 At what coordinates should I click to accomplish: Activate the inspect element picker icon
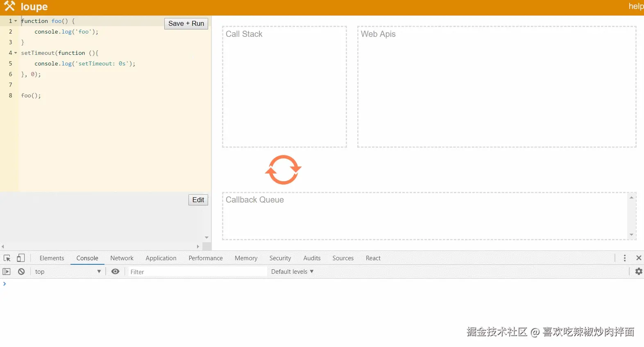(x=7, y=258)
